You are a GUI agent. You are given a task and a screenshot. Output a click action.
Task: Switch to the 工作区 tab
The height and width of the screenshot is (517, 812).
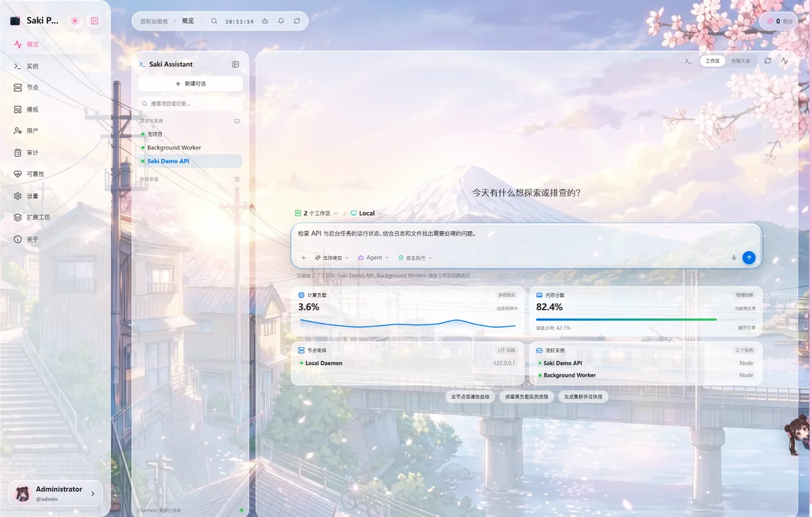[713, 61]
